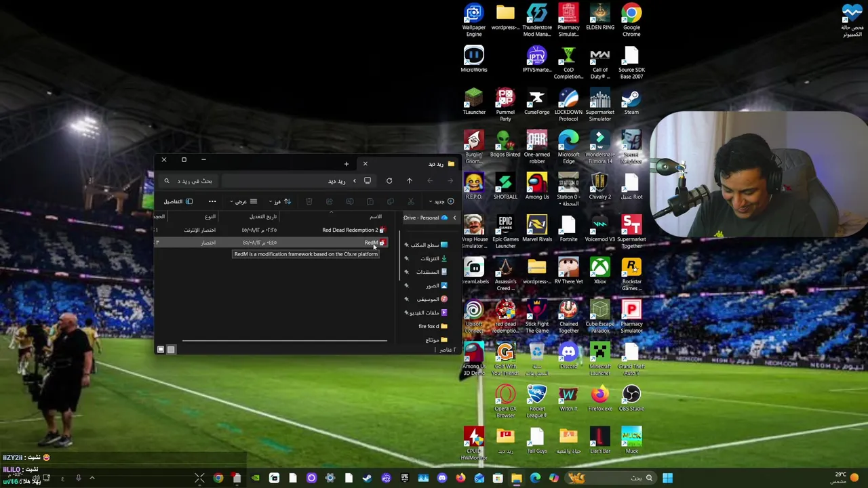Select Pummel Party desktop icon
868x488 pixels.
coord(505,104)
